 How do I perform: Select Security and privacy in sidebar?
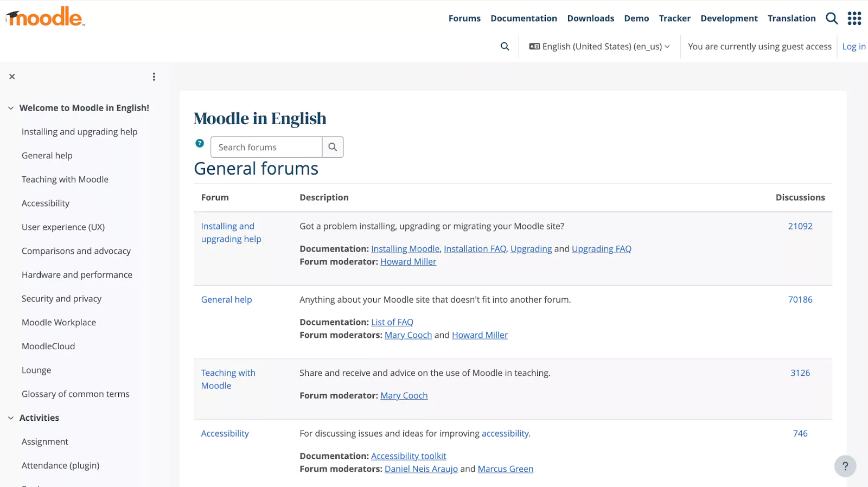point(61,299)
